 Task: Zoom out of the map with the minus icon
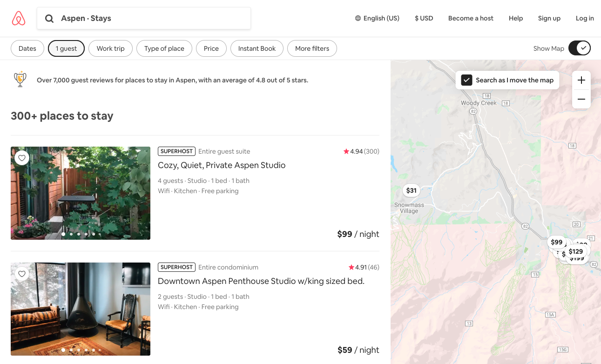581,99
